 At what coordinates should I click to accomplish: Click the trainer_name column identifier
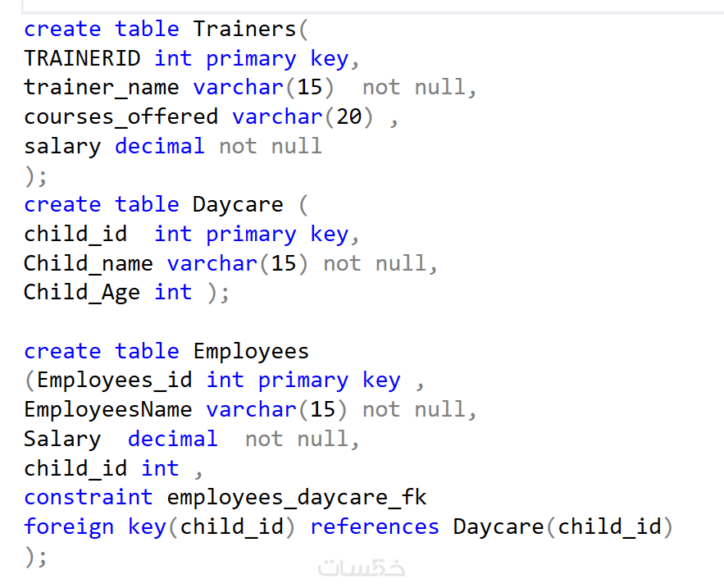(x=101, y=88)
